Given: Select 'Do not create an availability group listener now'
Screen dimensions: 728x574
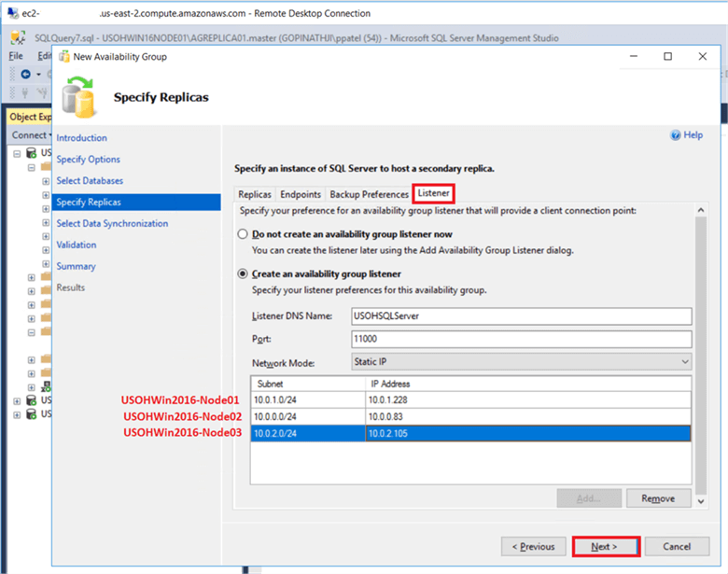Looking at the screenshot, I should coord(243,234).
